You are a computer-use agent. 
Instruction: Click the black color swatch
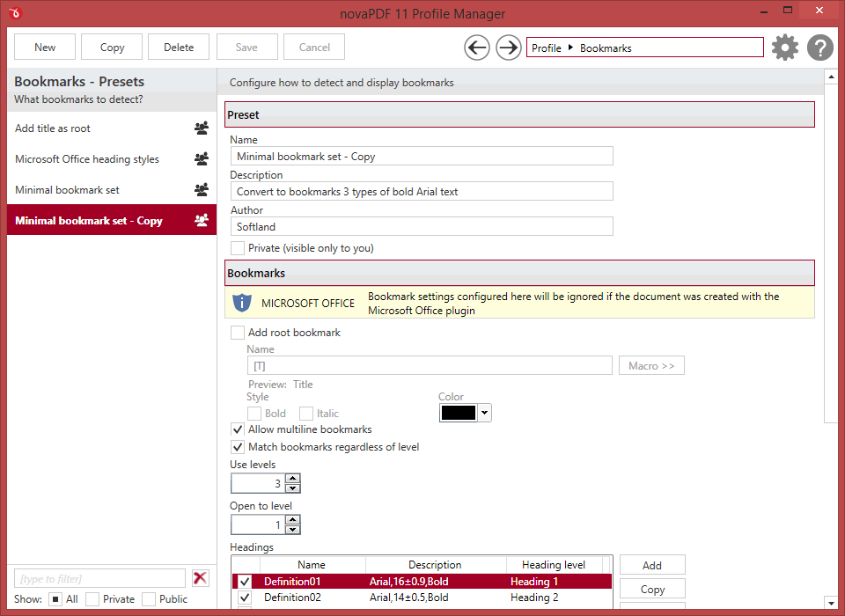[458, 413]
